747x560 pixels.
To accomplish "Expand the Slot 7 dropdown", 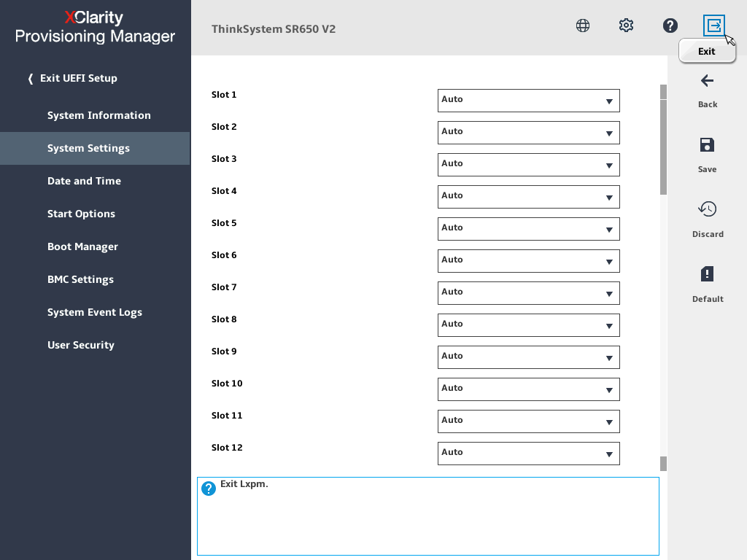I will click(x=528, y=293).
